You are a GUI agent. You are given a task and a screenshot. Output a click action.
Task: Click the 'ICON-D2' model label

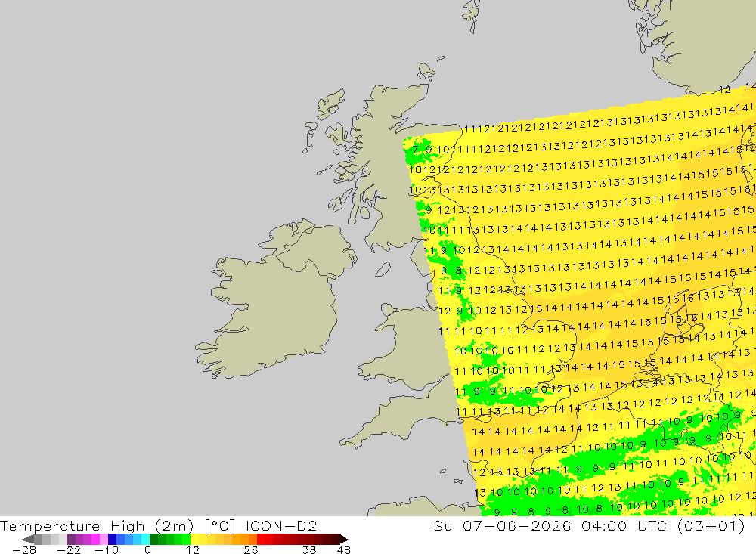pos(281,525)
